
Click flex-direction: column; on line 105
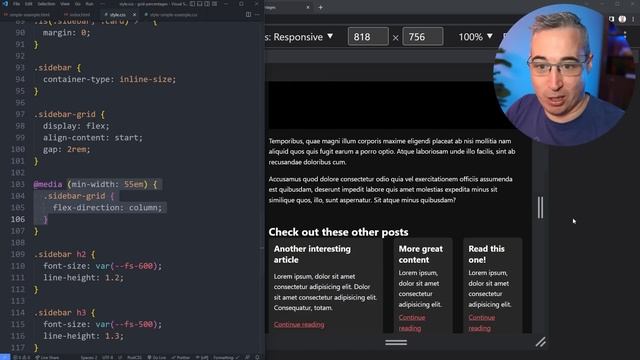point(107,207)
